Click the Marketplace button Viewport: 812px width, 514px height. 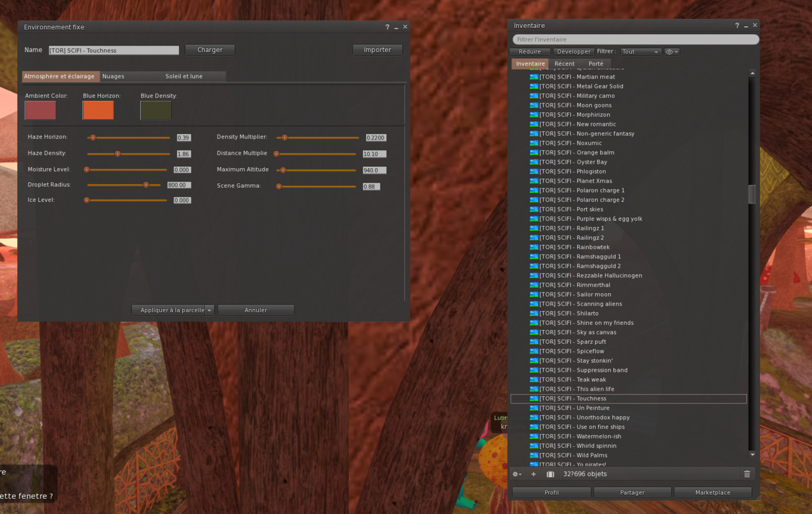pos(712,492)
